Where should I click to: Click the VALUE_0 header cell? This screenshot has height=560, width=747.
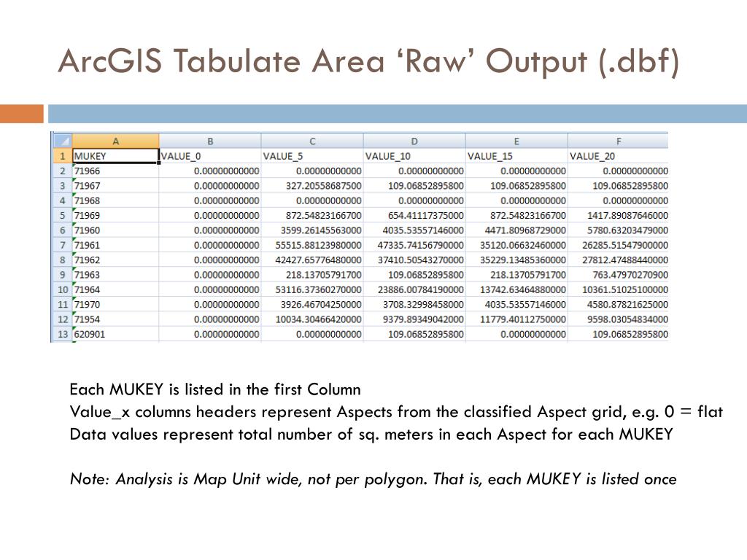click(x=210, y=156)
